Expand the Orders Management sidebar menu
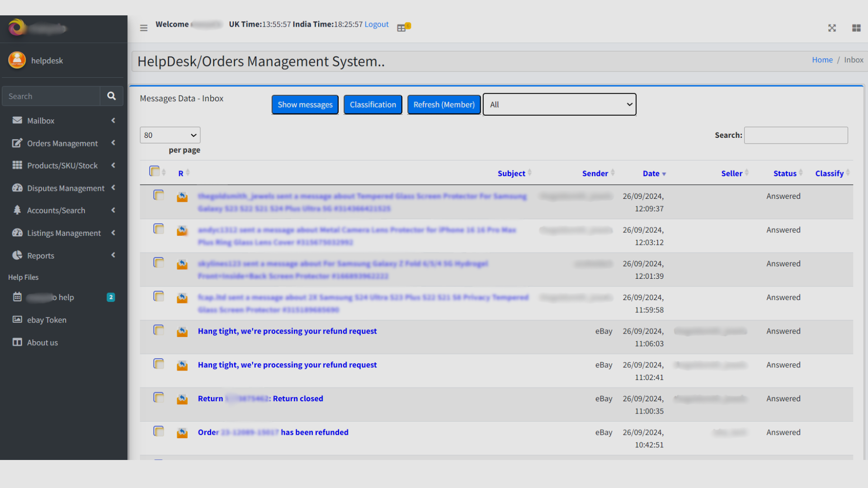The width and height of the screenshot is (868, 488). 62,143
